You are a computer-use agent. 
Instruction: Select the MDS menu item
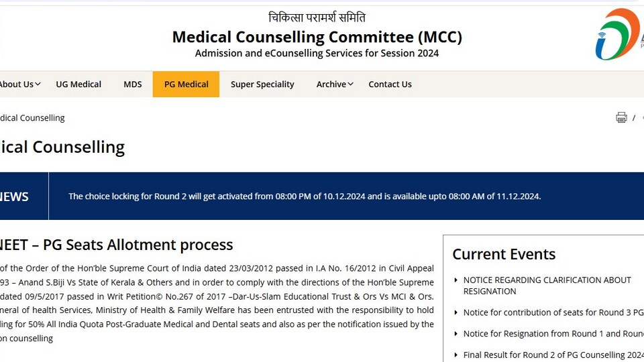[133, 84]
